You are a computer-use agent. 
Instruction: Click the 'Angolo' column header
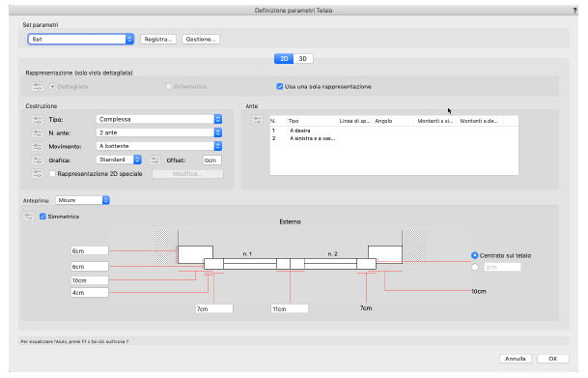pyautogui.click(x=394, y=121)
